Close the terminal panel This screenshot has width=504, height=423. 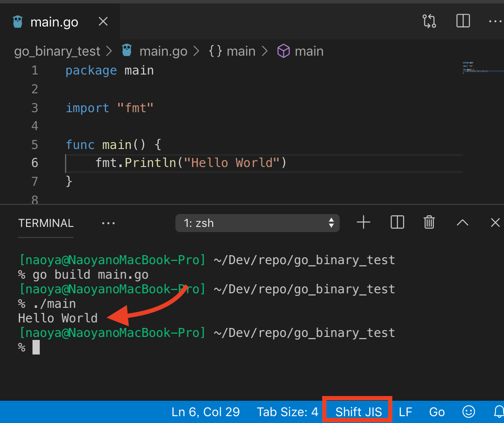point(495,223)
